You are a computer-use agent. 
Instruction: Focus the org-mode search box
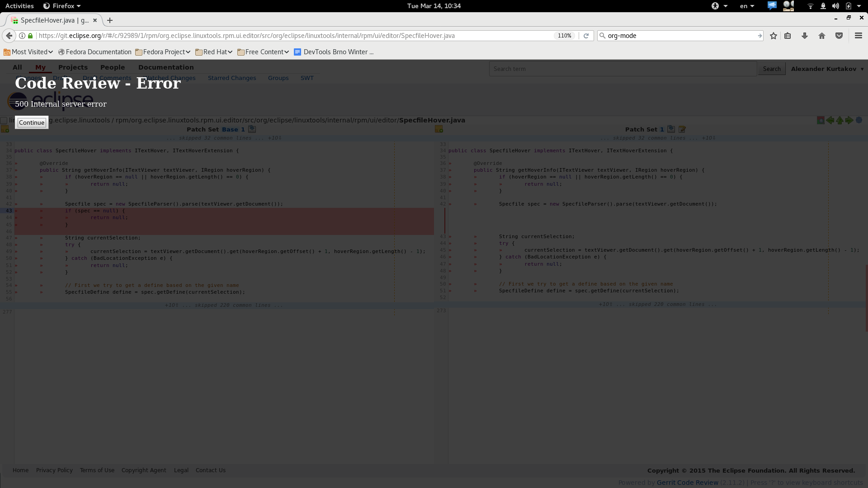click(681, 36)
